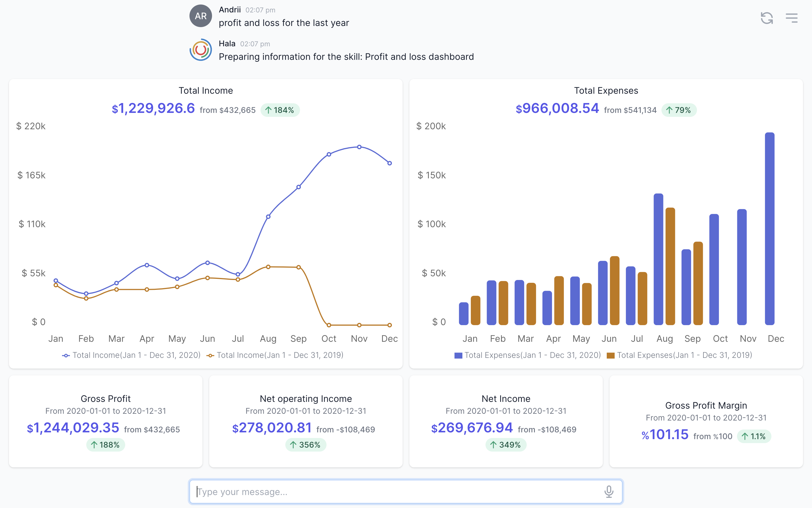Click April 2020 income data point
This screenshot has width=812, height=508.
[147, 265]
